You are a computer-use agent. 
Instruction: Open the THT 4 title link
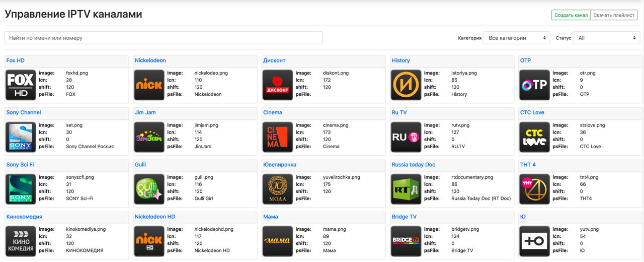[x=528, y=165]
